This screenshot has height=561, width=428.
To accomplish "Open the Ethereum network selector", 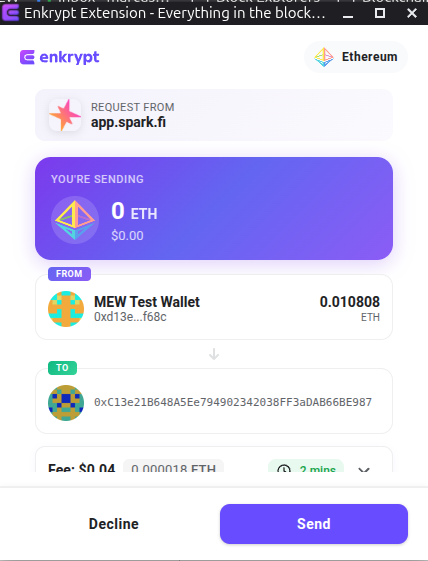I will (356, 57).
